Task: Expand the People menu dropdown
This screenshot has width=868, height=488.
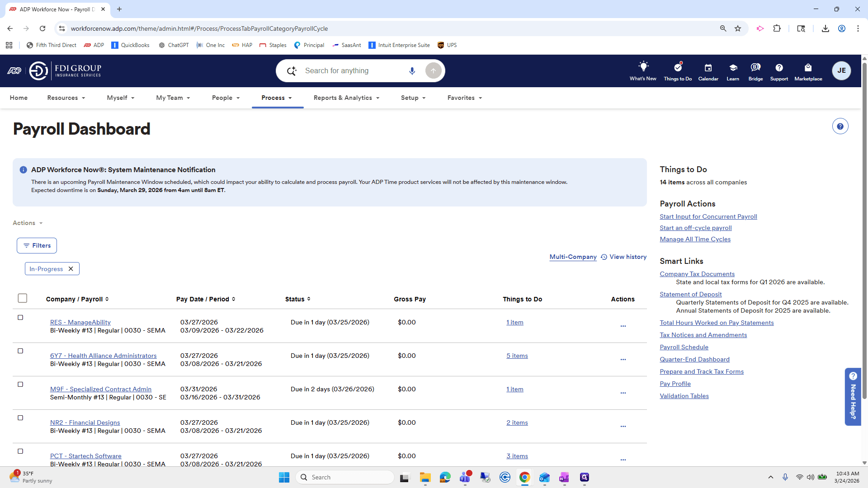Action: (226, 98)
